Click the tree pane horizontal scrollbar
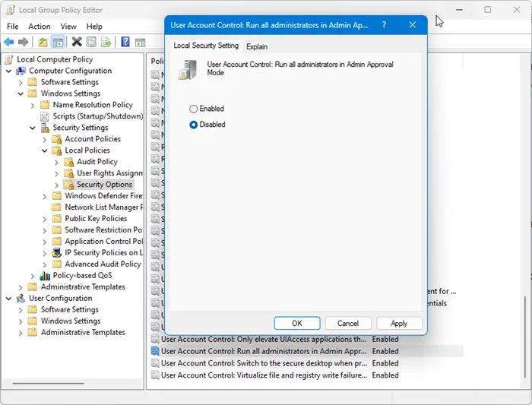This screenshot has width=532, height=405. (48, 384)
